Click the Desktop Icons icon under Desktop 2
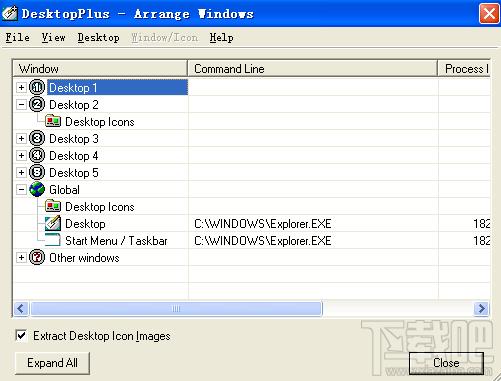The width and height of the screenshot is (501, 381). (53, 121)
